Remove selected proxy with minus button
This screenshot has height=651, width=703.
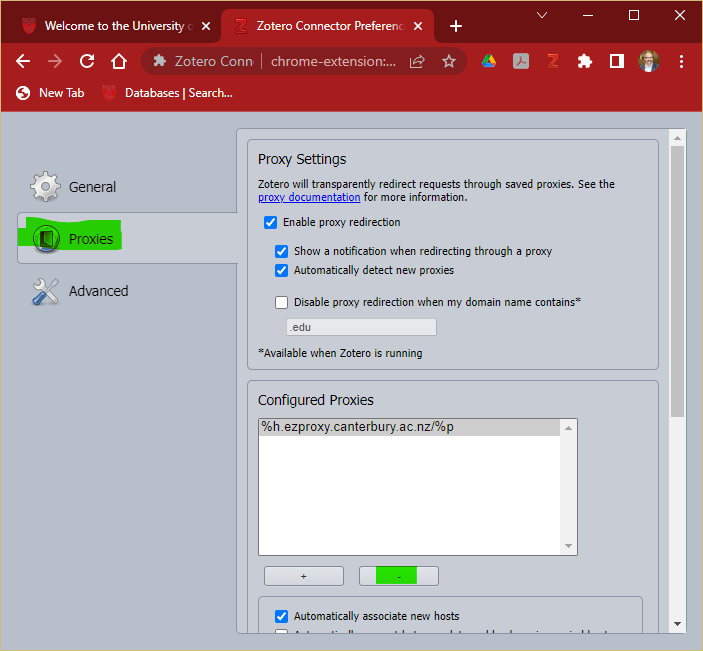399,576
